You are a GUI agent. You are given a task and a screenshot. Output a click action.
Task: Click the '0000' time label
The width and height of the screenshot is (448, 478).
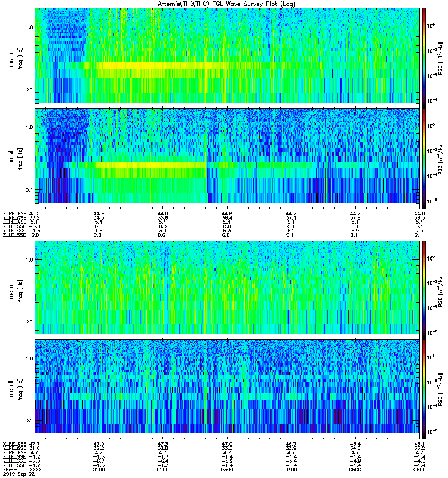(x=35, y=470)
